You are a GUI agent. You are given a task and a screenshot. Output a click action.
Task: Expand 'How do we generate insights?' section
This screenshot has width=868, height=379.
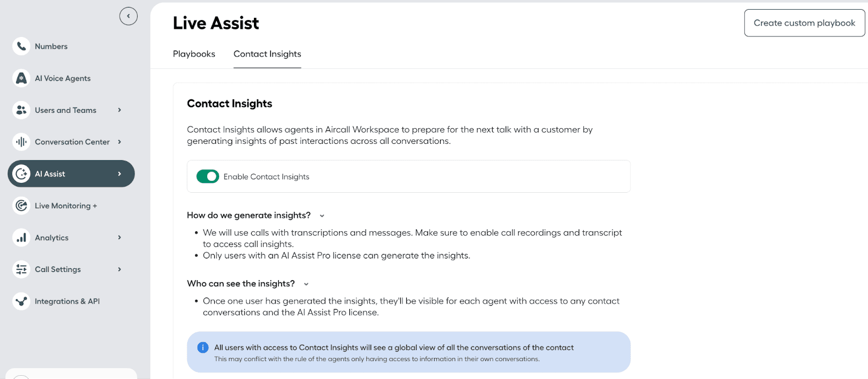(x=321, y=216)
